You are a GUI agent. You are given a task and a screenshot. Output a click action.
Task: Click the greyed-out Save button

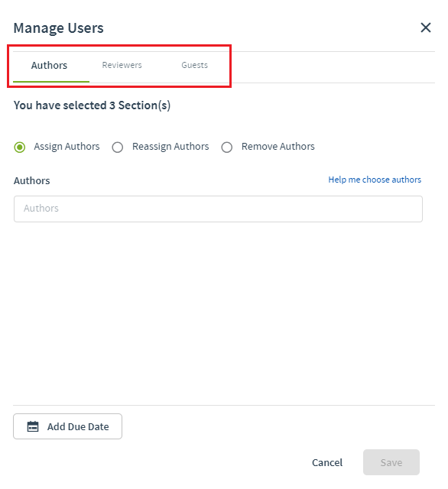[391, 462]
